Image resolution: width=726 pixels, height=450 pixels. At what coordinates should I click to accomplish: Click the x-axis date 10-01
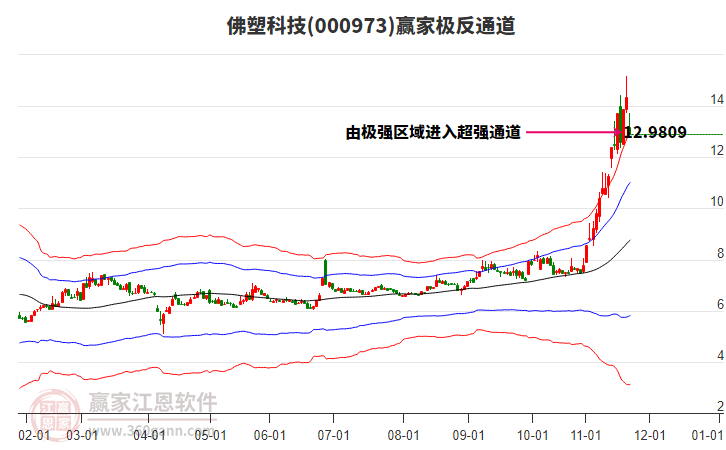[x=532, y=436]
